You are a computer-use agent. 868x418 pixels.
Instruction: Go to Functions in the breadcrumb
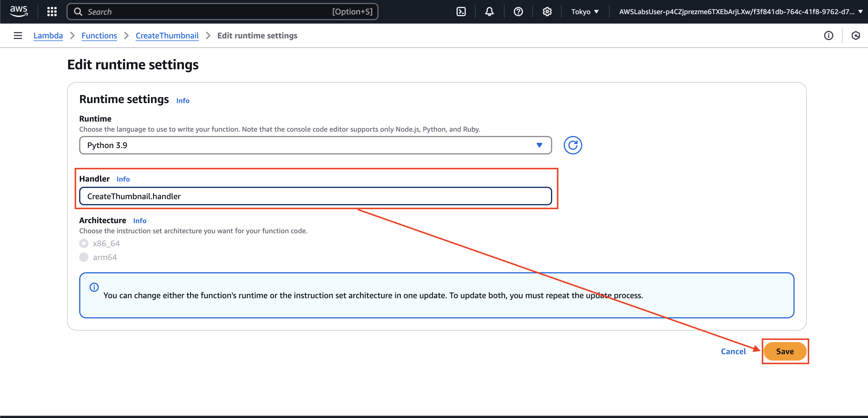99,36
